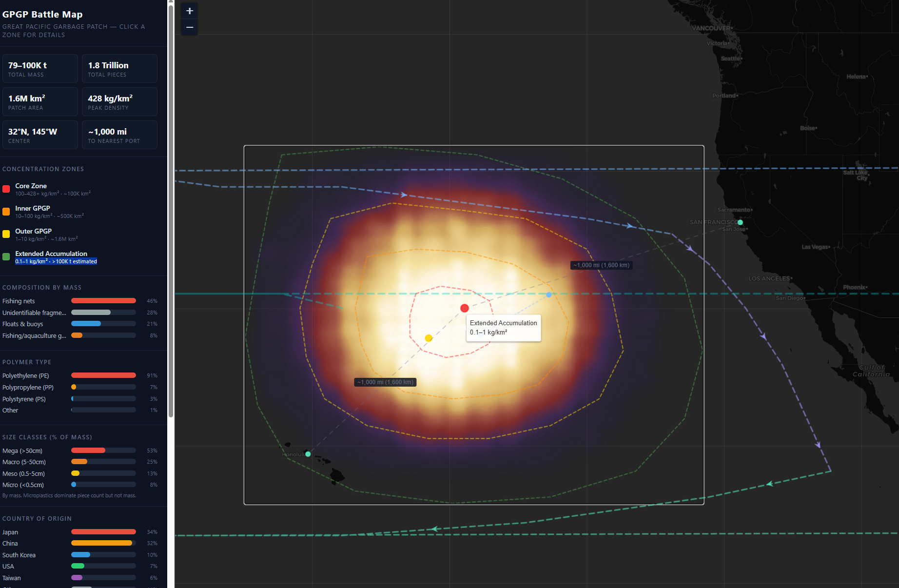
Task: Click the green Extended Accumulation swatch
Action: coord(6,257)
